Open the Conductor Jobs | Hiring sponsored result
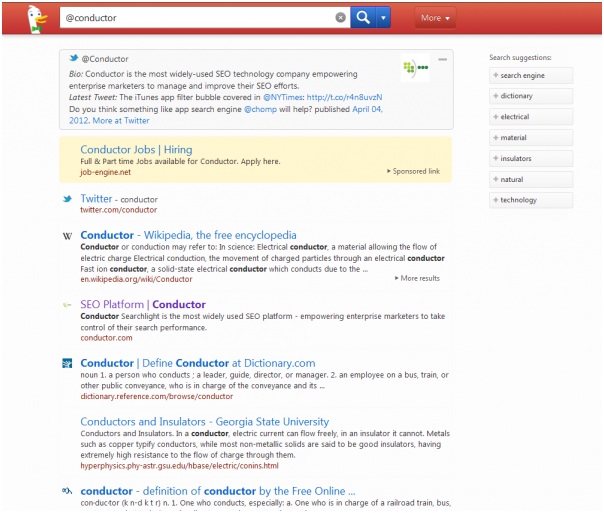Image resolution: width=604 pixels, height=513 pixels. (136, 149)
